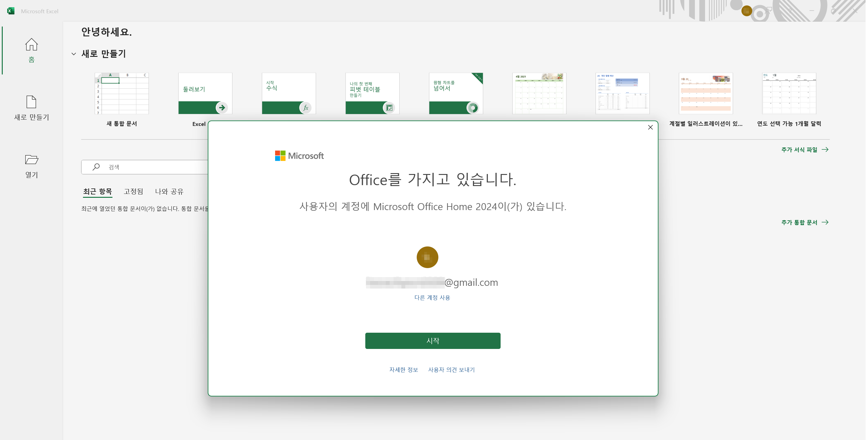This screenshot has height=440, width=868.
Task: Click the 자세한 정보 link
Action: [403, 370]
